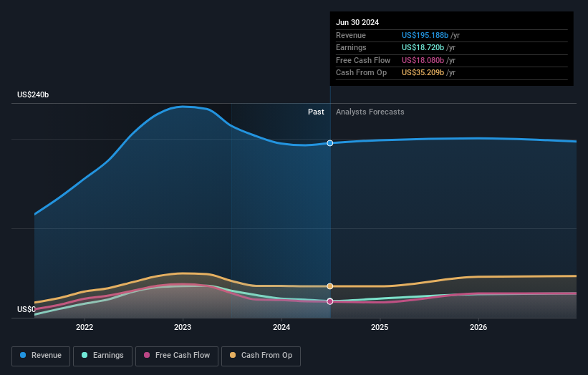Click the 2024 x-axis label
The height and width of the screenshot is (375, 588).
pyautogui.click(x=281, y=327)
